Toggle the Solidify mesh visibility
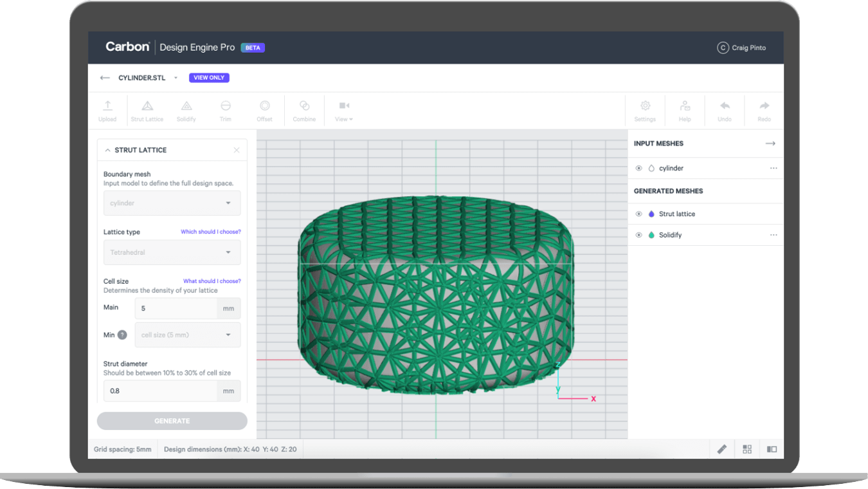Screen dimensions: 868x489 [x=638, y=234]
